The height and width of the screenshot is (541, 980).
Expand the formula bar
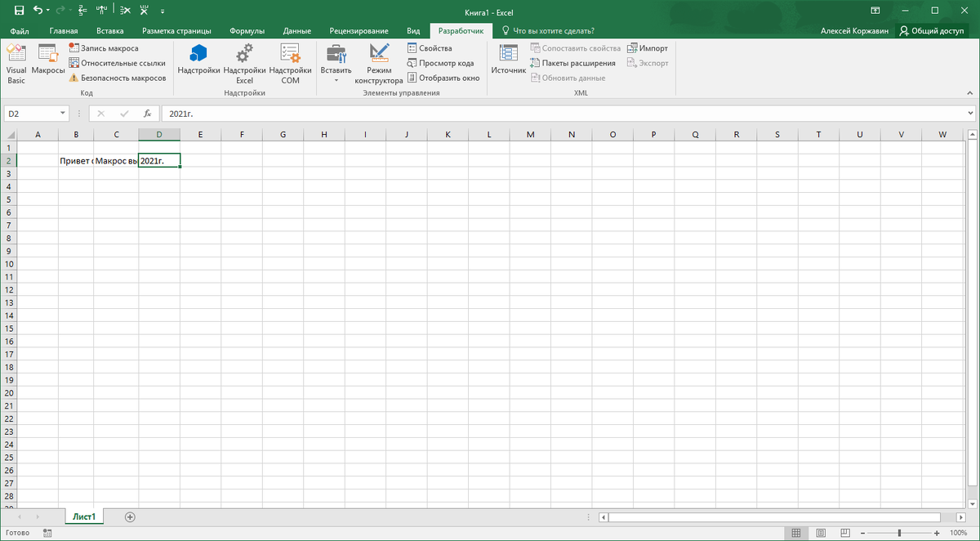971,114
